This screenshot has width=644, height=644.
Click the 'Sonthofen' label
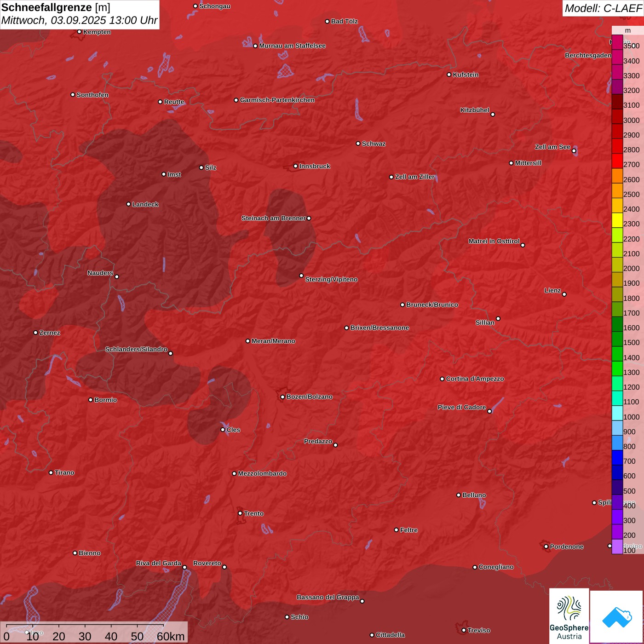coord(92,95)
